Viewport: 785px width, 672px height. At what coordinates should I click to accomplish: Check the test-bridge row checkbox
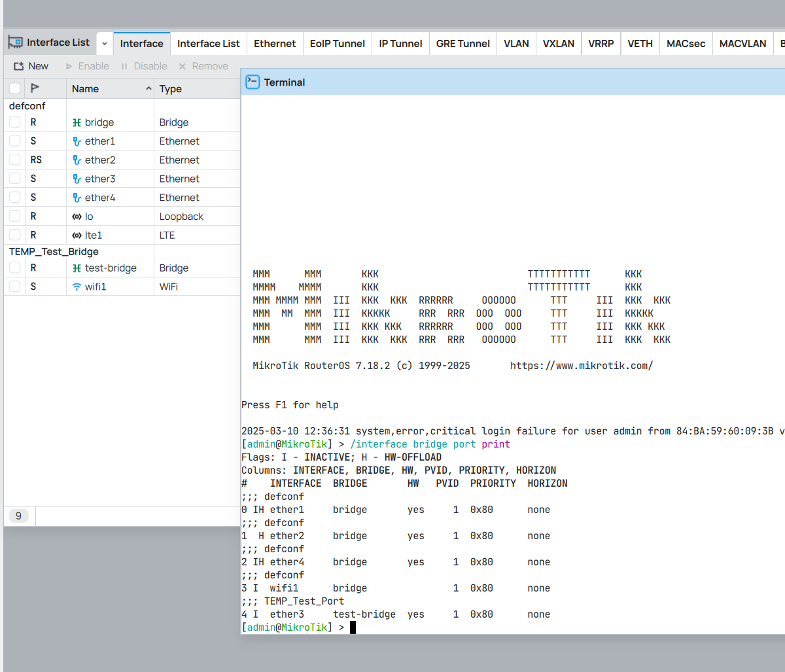tap(15, 268)
